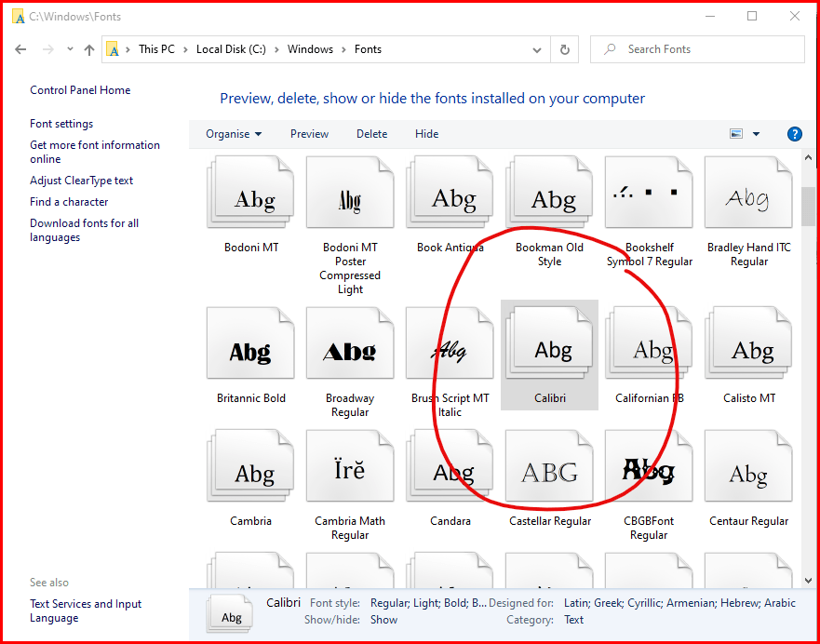The height and width of the screenshot is (644, 820).
Task: Click Local Disk (C:) in the breadcrumb
Action: point(231,49)
